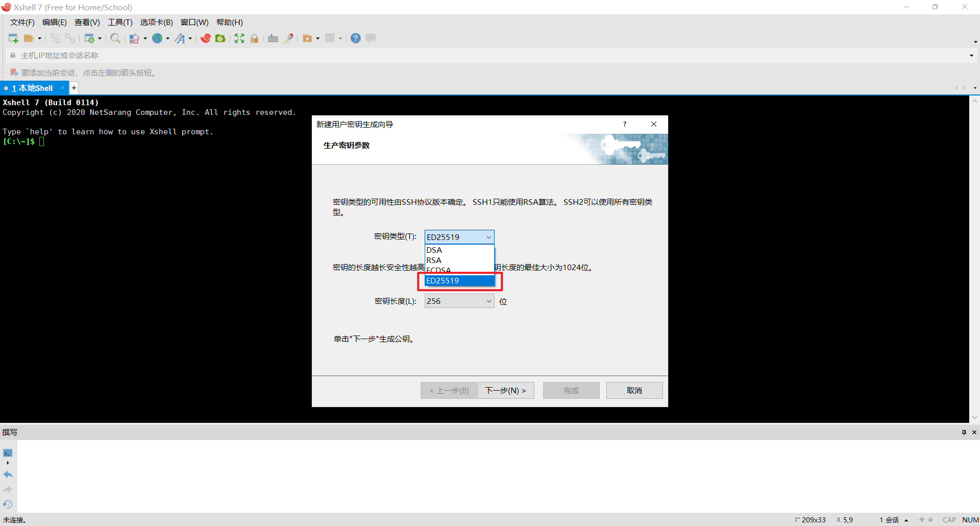Choose ED25519 from the key type dropdown
980x526 pixels.
459,280
